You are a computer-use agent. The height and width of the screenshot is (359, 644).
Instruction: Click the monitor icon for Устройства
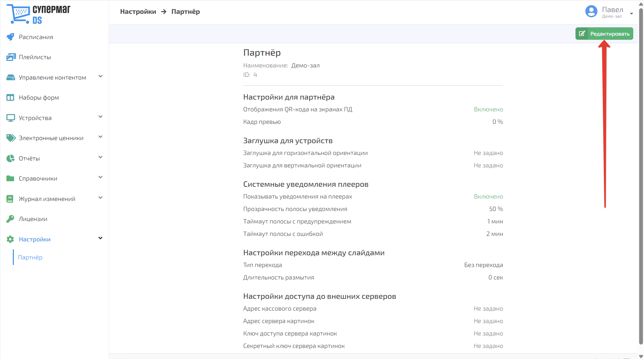tap(11, 118)
